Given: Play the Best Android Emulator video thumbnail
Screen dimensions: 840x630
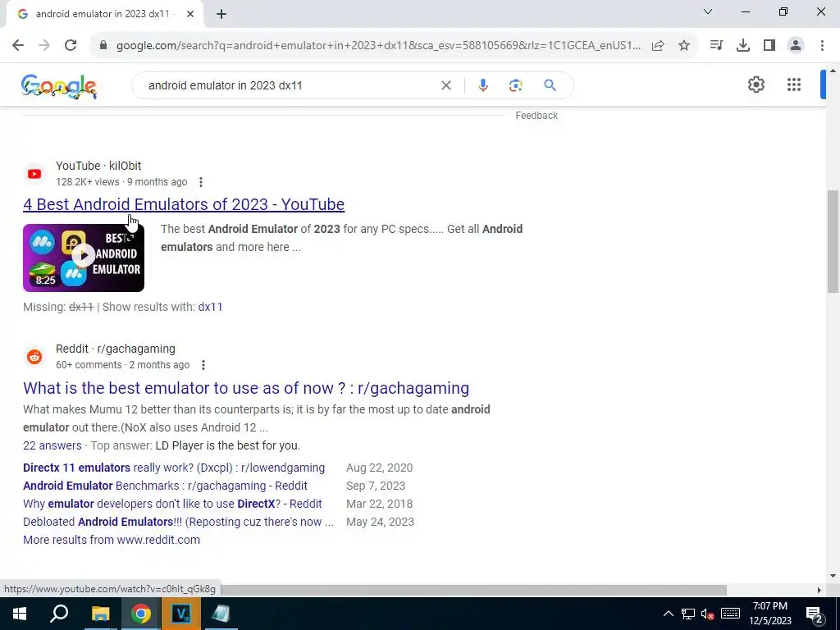Looking at the screenshot, I should tap(84, 258).
